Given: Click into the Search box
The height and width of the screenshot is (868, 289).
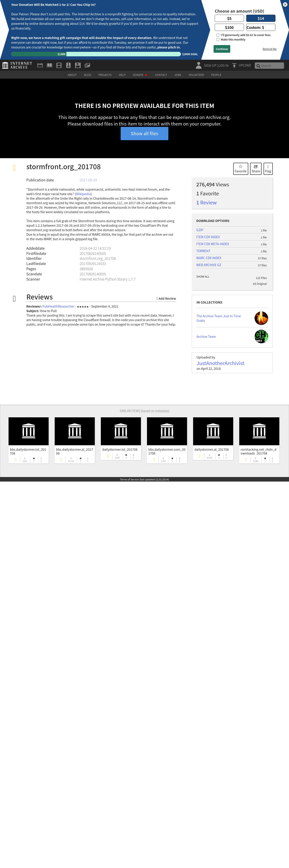Looking at the screenshot, I should 269,66.
